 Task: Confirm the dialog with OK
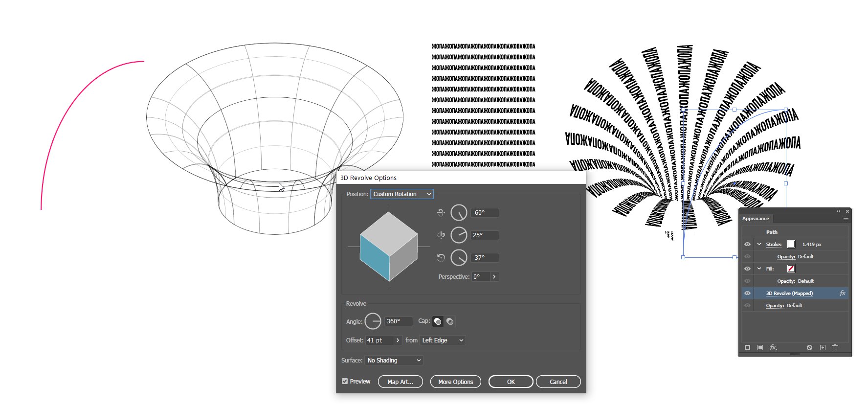point(511,382)
